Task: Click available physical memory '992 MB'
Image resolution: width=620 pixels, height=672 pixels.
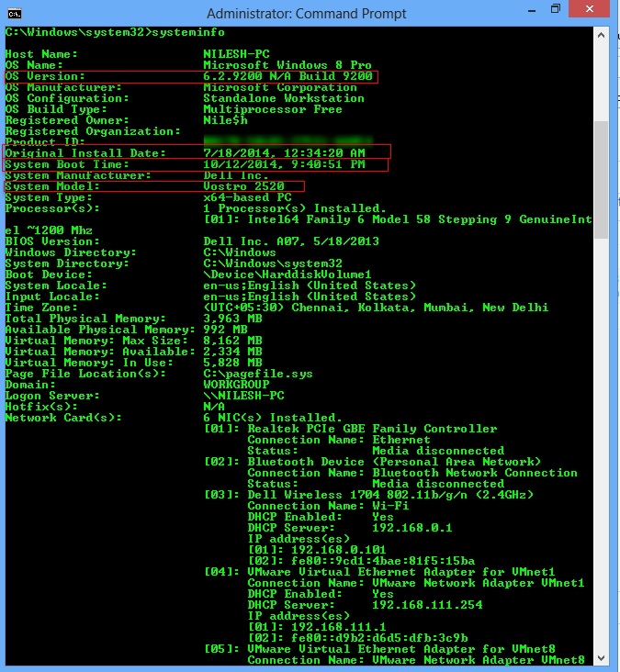Action: pyautogui.click(x=226, y=330)
